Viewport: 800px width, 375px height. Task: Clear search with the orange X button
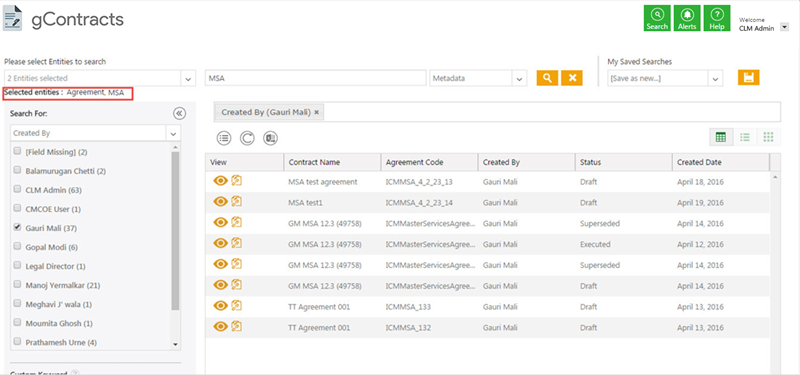(572, 78)
